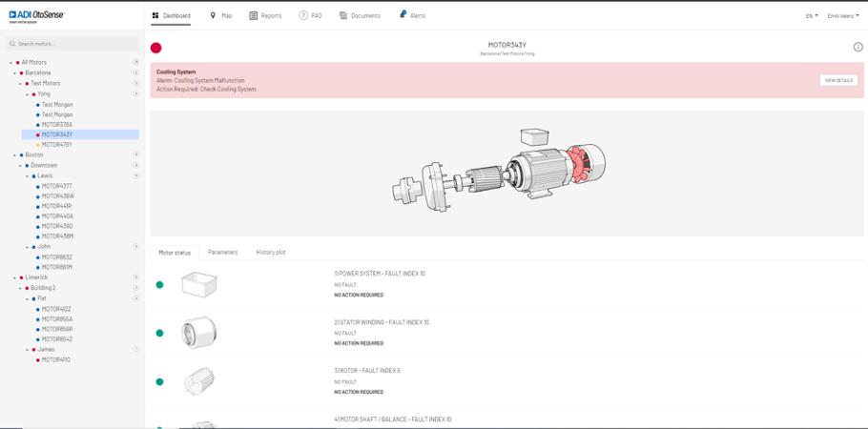Open the Documents pages icon
868x429 pixels.
pyautogui.click(x=343, y=15)
